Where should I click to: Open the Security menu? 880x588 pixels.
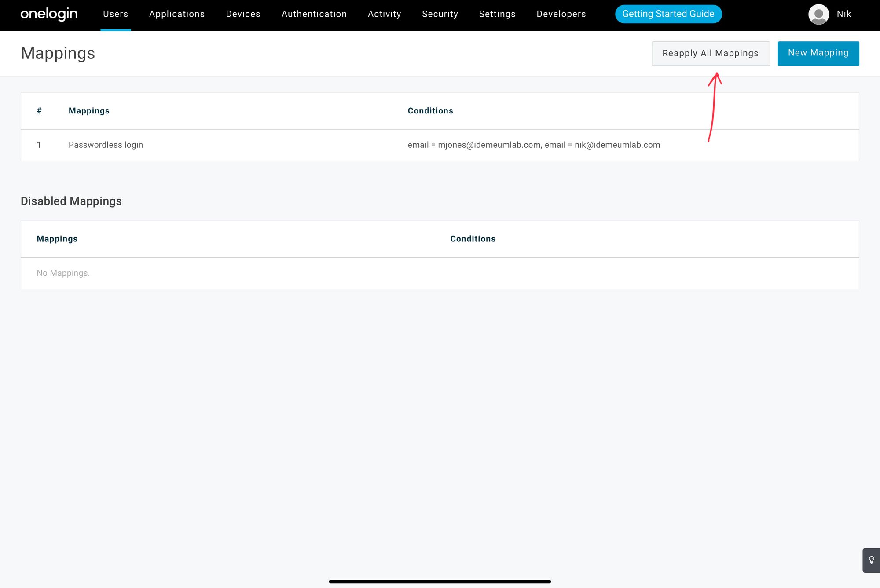coord(440,14)
